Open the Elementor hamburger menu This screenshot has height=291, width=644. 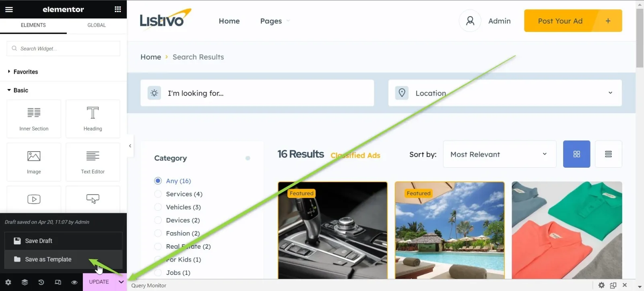tap(9, 9)
